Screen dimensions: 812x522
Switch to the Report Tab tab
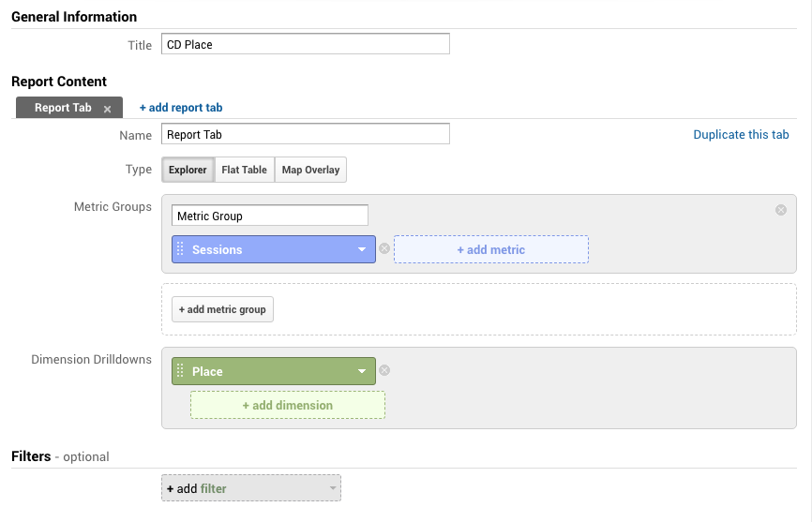pyautogui.click(x=63, y=108)
